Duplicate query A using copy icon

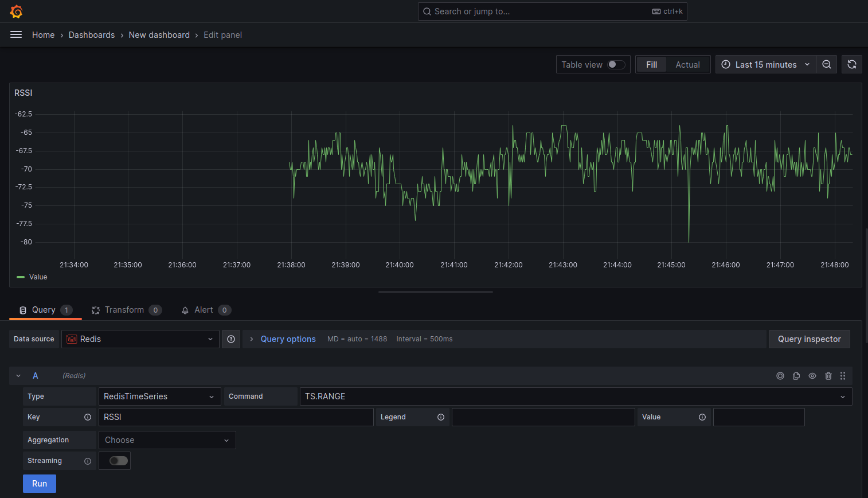click(x=796, y=376)
